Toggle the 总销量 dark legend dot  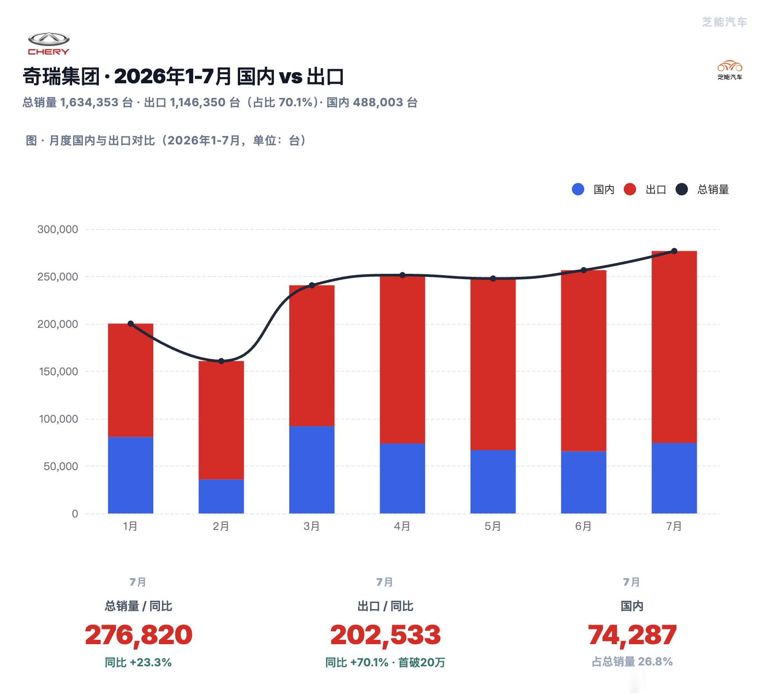(682, 190)
